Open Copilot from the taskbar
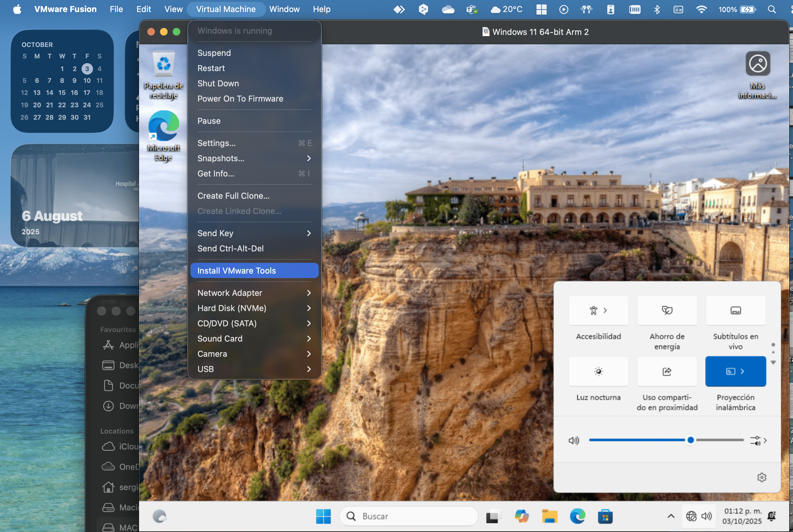The image size is (793, 532). (x=522, y=516)
